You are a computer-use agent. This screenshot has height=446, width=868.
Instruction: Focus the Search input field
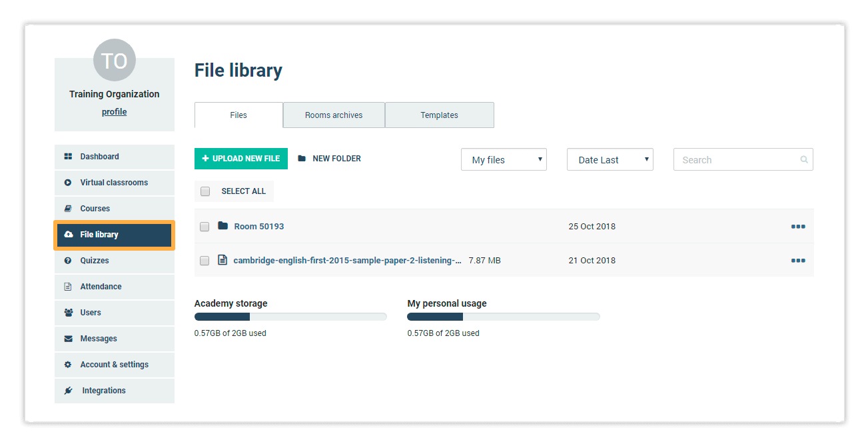(743, 159)
